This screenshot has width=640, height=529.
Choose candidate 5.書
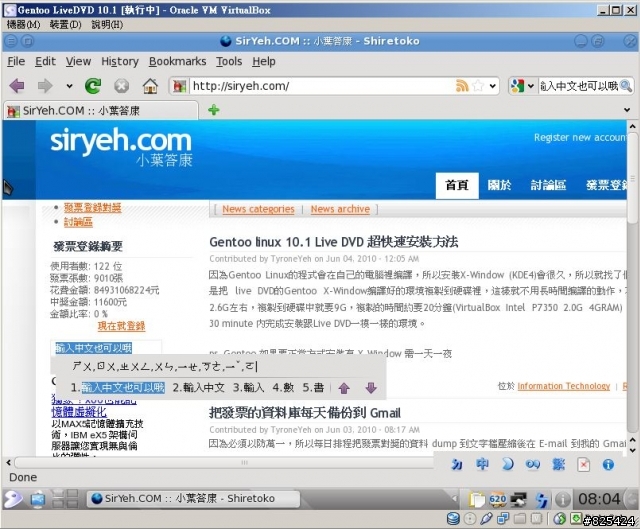(x=313, y=388)
